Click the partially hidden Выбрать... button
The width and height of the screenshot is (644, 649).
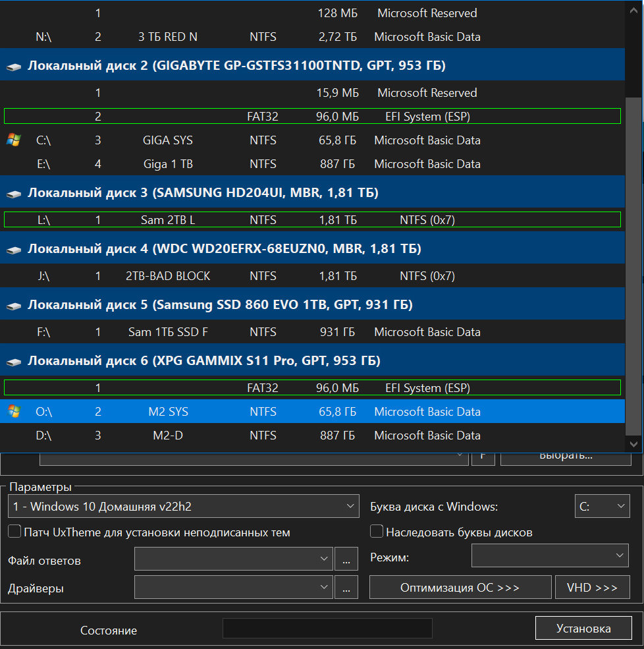coord(566,459)
